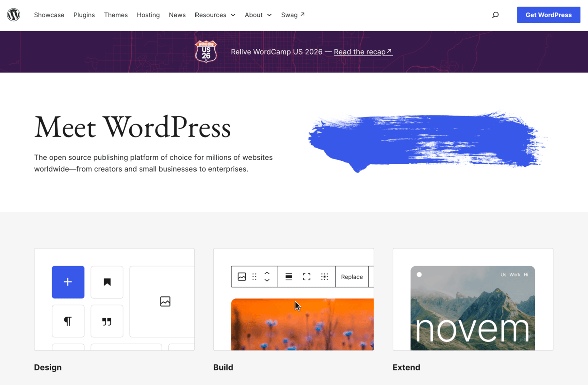Open the search magnifier icon

pyautogui.click(x=495, y=15)
